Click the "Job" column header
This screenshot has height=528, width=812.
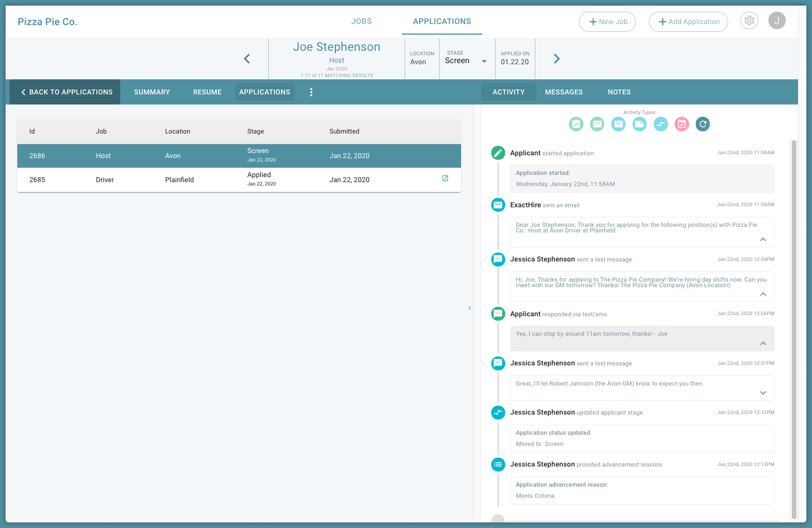pyautogui.click(x=101, y=131)
